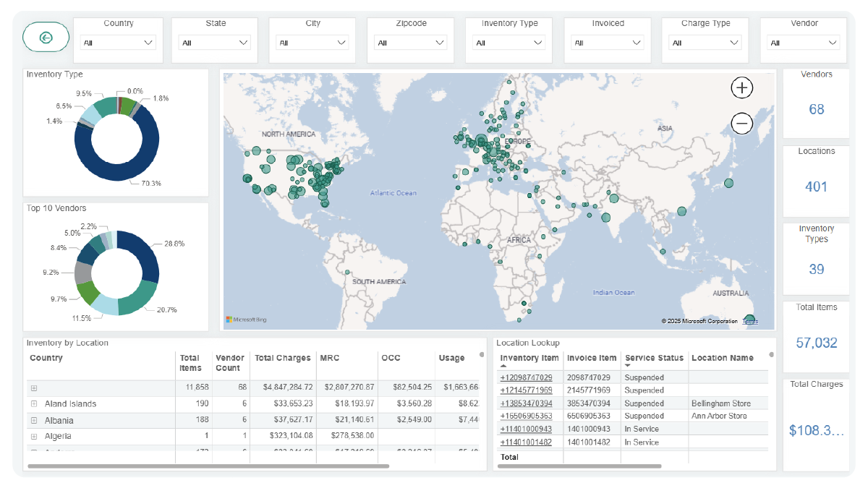This screenshot has height=488, width=868.
Task: Expand the Algeria row
Action: click(34, 436)
